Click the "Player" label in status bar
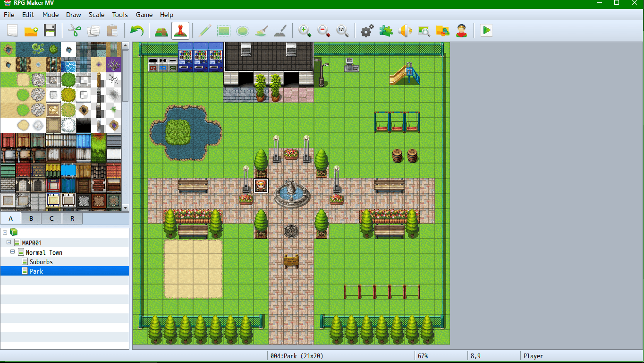This screenshot has width=644, height=363. click(x=533, y=356)
